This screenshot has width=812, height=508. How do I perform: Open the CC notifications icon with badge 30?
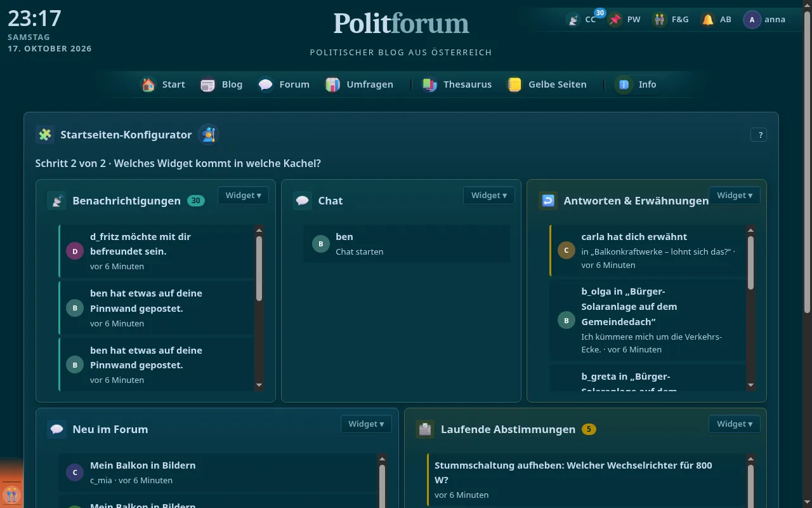573,20
